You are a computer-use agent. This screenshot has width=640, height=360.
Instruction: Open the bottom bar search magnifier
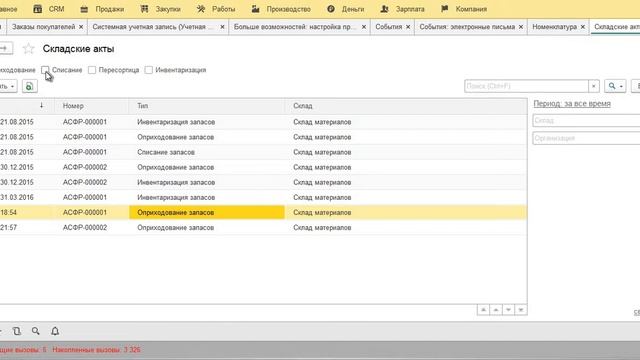pos(36,331)
